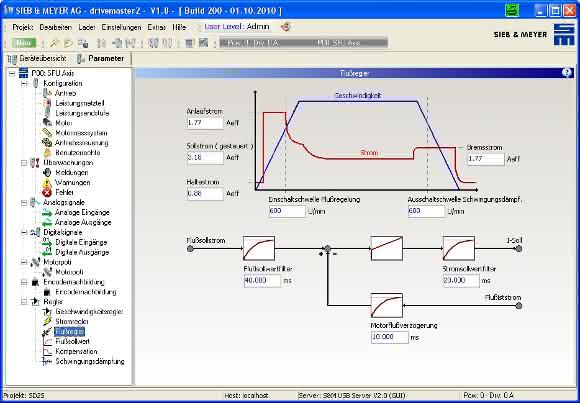
Task: Select the Motorpoti child tree item
Action: point(69,272)
